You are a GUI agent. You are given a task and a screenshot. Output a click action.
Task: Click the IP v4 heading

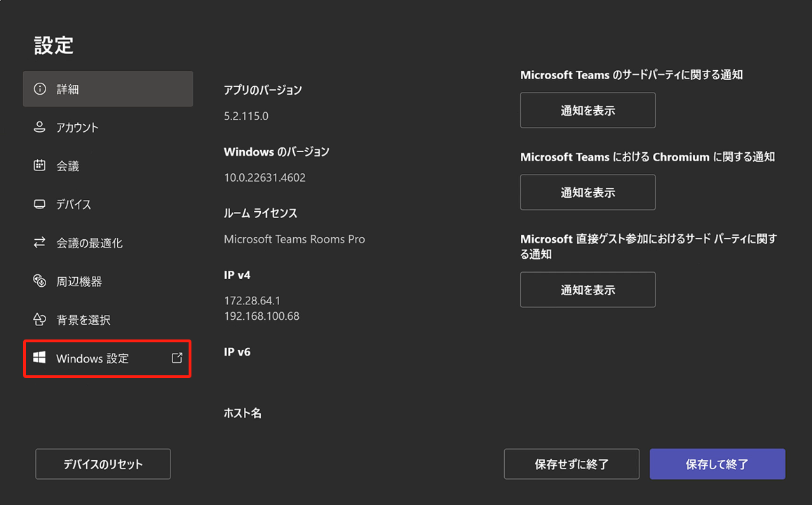click(237, 275)
